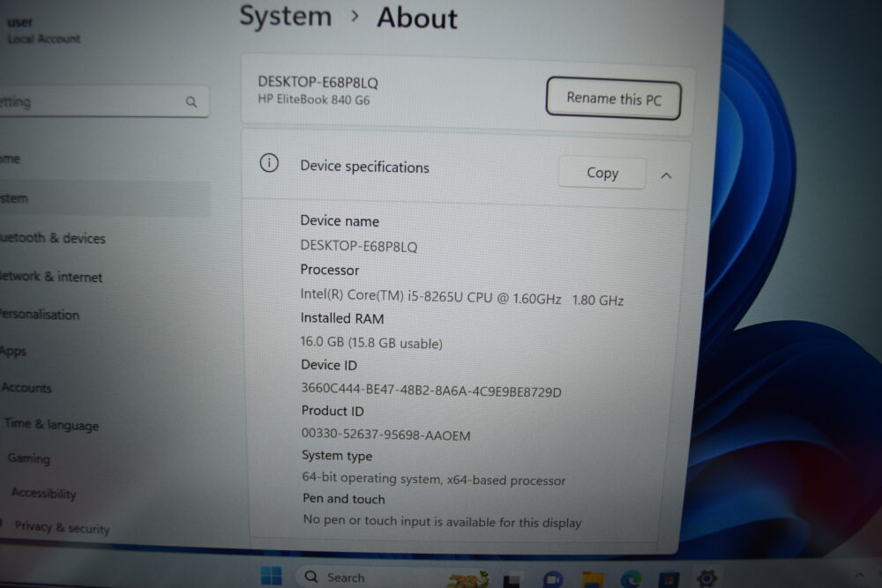Open Network & internet settings
The image size is (882, 588).
point(51,277)
